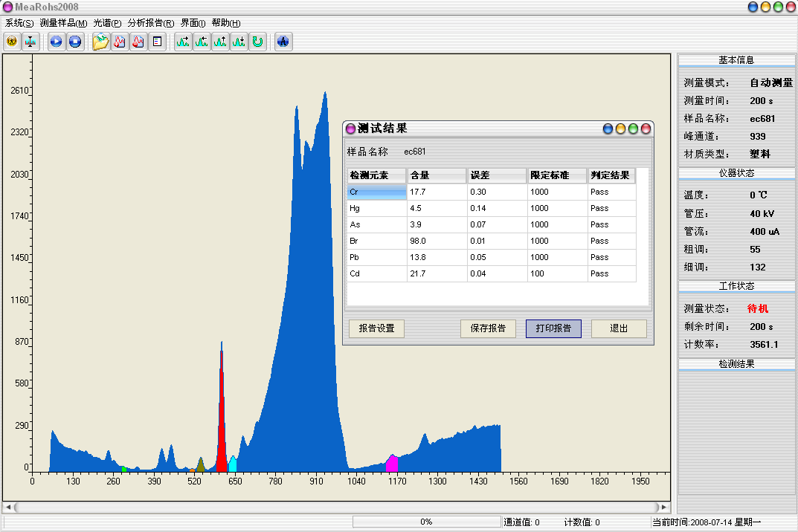The height and width of the screenshot is (532, 798).
Task: Open the 分析报告(R) menu
Action: point(151,23)
